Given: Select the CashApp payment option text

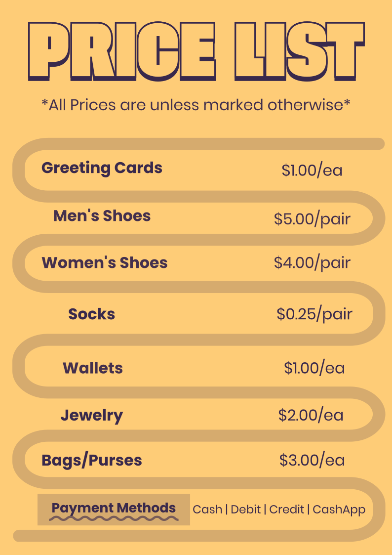Looking at the screenshot, I should (339, 510).
